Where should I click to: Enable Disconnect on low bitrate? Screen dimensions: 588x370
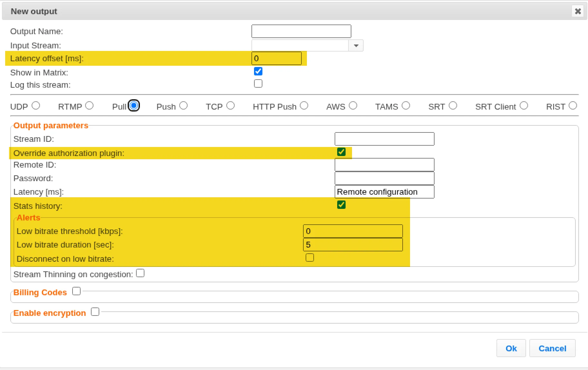point(309,258)
